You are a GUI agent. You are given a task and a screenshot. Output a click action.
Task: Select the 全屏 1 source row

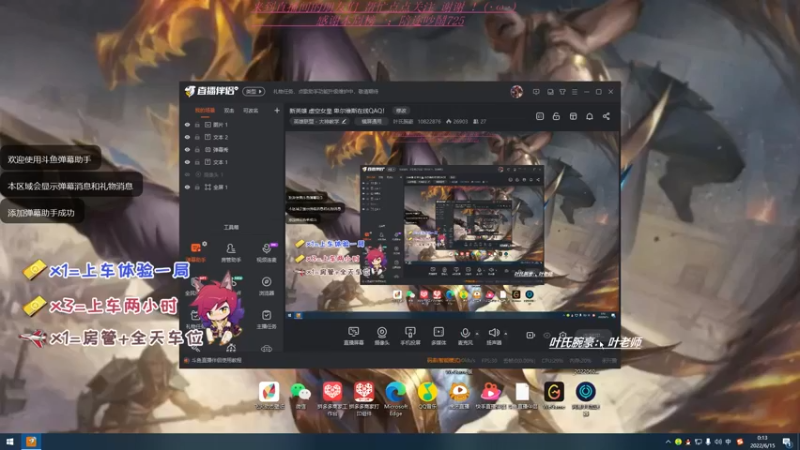232,187
